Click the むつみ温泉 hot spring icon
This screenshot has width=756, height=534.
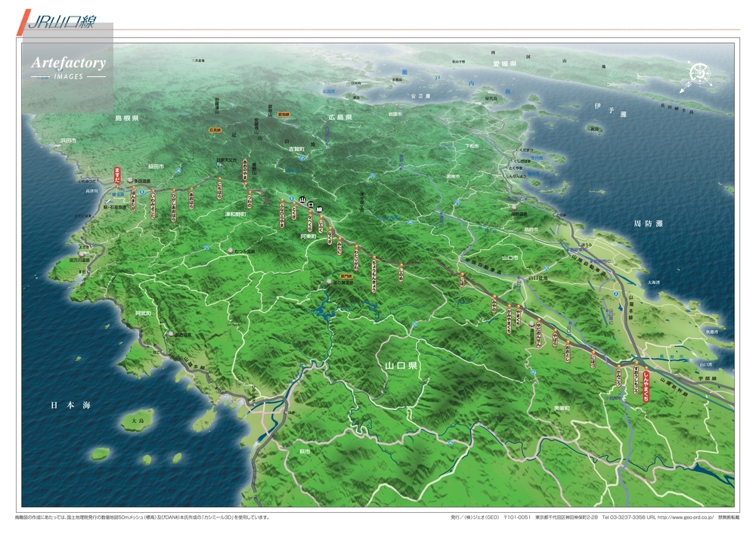click(229, 250)
